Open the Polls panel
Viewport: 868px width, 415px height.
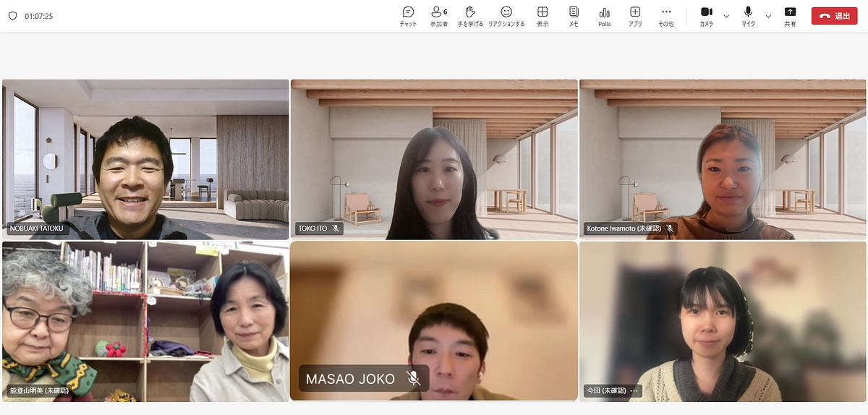pyautogui.click(x=604, y=16)
